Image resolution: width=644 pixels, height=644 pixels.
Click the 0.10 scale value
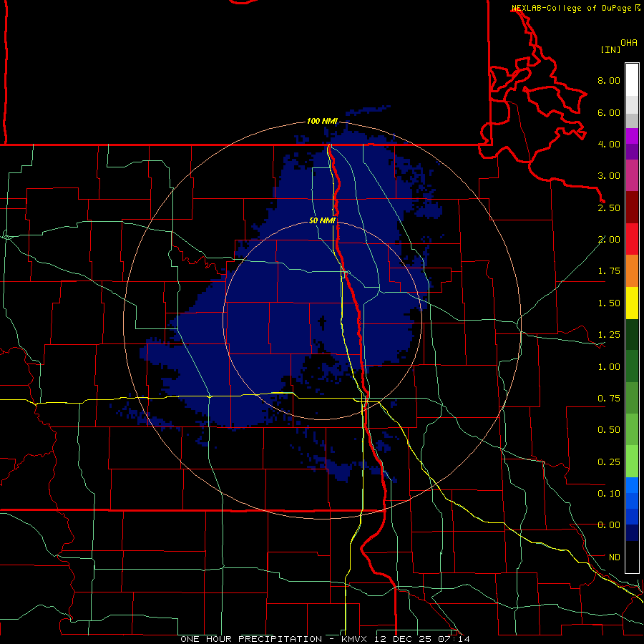pos(609,494)
